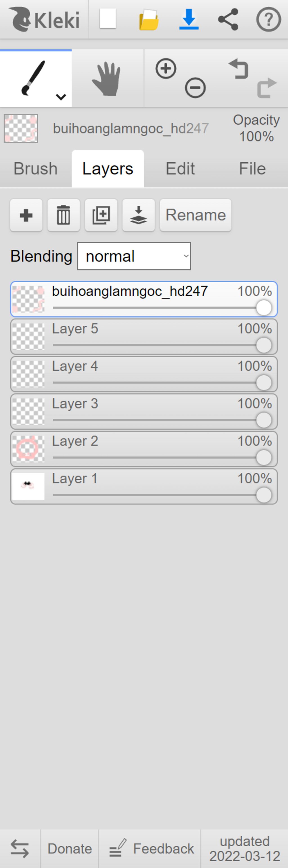288x868 pixels.
Task: Switch to the Edit tab
Action: [x=180, y=168]
